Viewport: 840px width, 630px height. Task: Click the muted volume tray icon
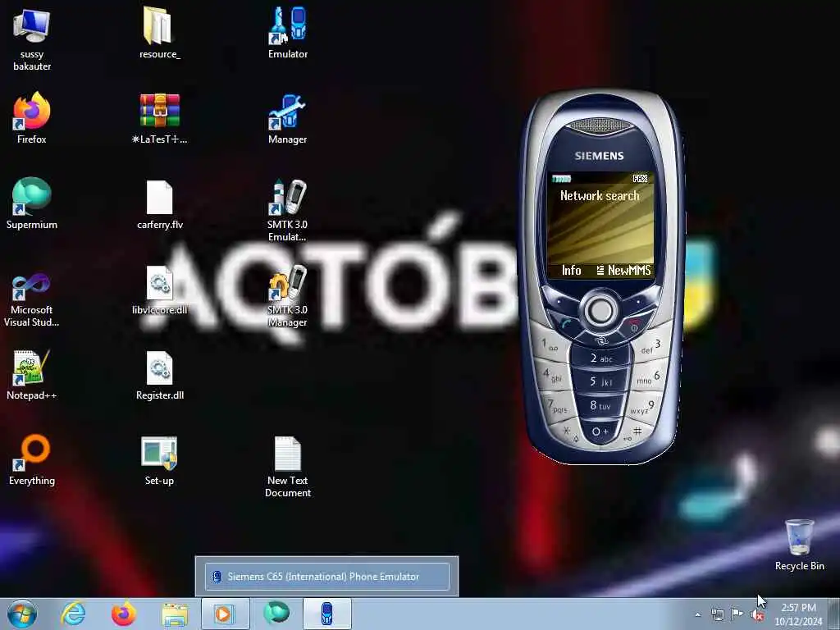(757, 615)
